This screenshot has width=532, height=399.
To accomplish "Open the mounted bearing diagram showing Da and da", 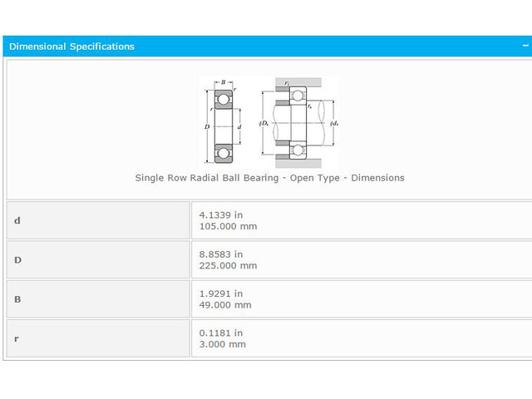I will pos(298,123).
